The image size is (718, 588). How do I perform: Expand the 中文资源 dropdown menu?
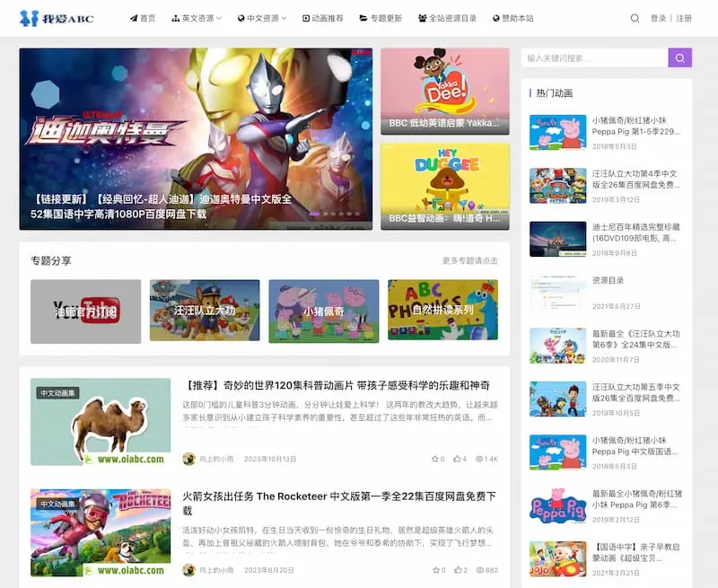[263, 18]
